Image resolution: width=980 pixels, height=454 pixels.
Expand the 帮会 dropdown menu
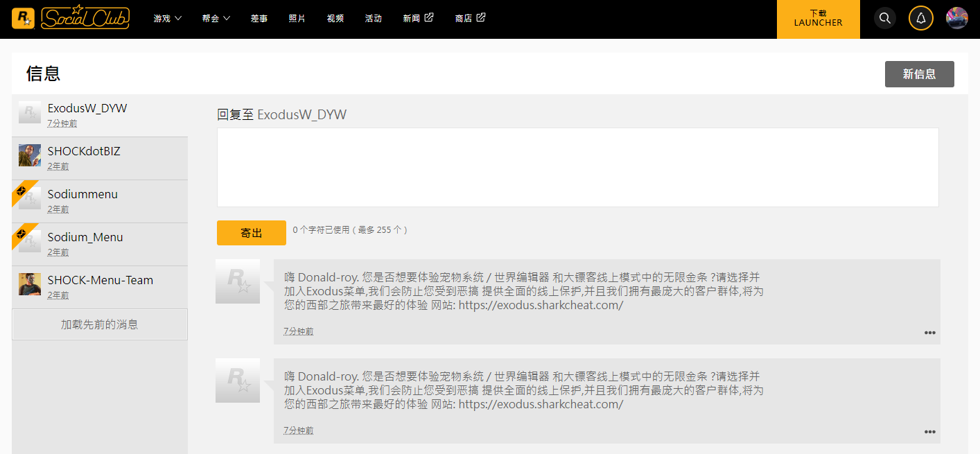pyautogui.click(x=216, y=19)
